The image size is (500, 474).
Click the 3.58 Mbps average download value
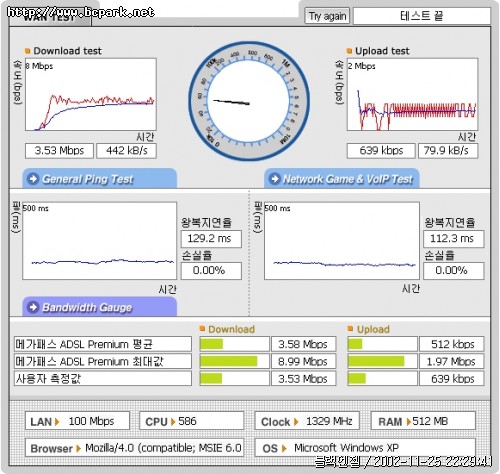pyautogui.click(x=304, y=344)
